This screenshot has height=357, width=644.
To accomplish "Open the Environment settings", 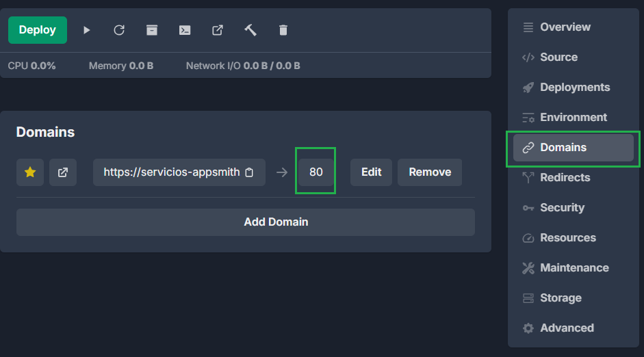I will click(573, 118).
